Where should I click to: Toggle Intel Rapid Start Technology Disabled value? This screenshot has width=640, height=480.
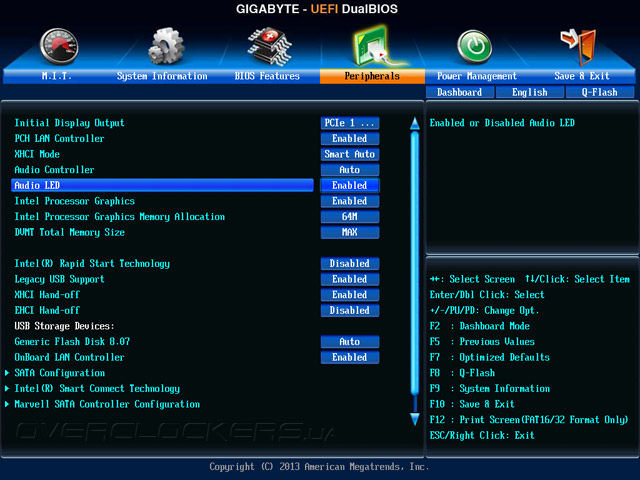pos(350,263)
